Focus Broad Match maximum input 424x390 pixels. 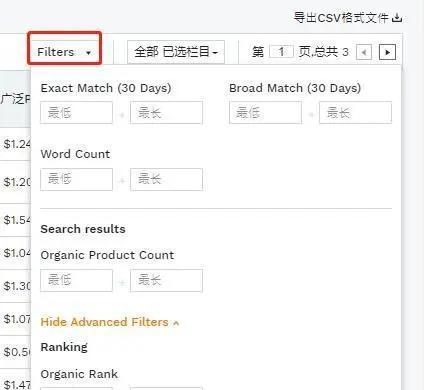[355, 113]
